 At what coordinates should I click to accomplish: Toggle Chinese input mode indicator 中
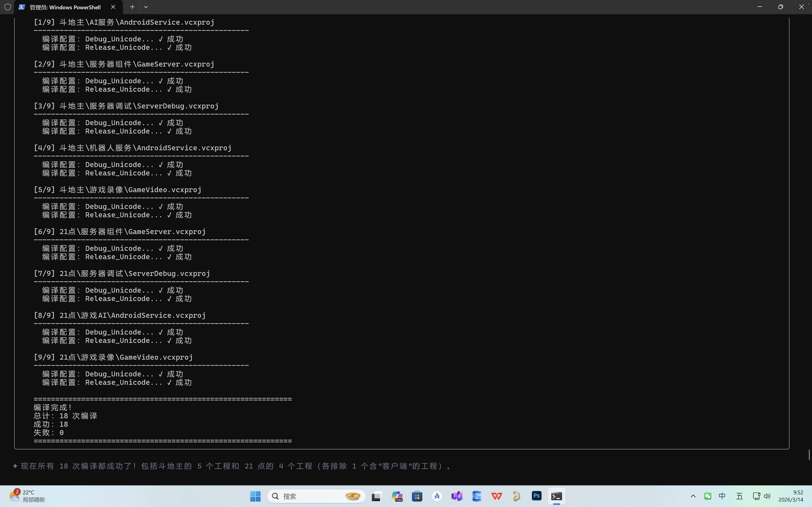point(722,496)
